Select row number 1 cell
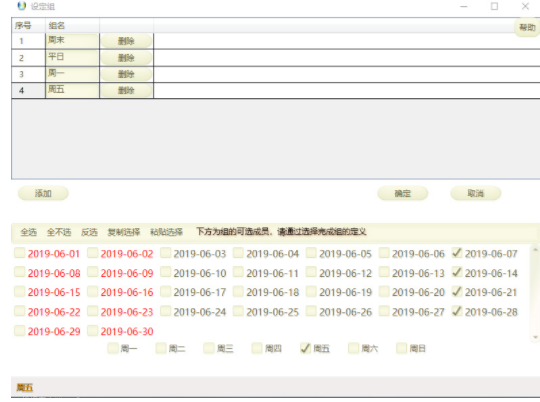This screenshot has width=540, height=402. pyautogui.click(x=28, y=41)
